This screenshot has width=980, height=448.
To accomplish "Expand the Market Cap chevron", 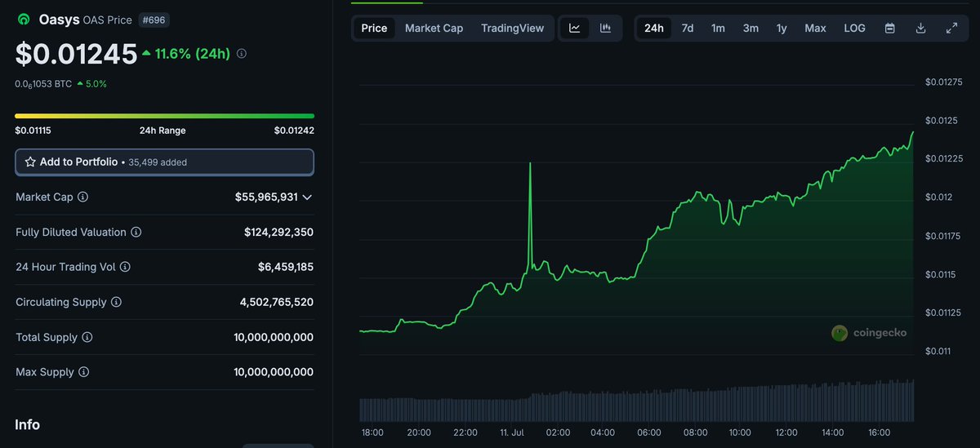I will pyautogui.click(x=307, y=197).
